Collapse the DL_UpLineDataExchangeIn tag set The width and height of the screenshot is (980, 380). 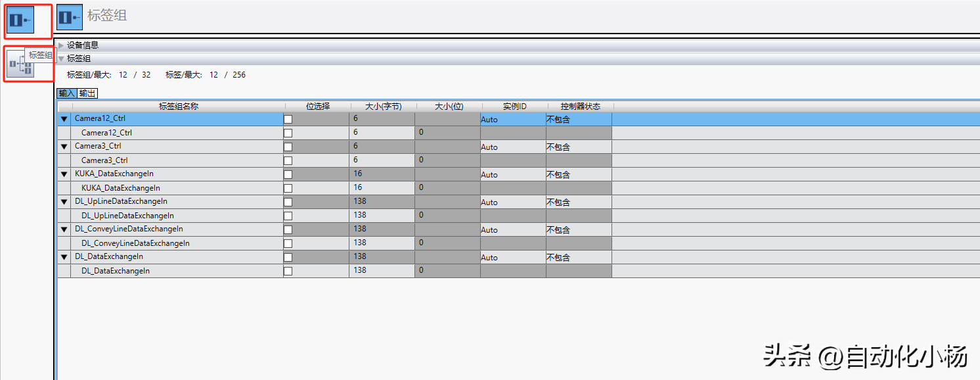coord(64,202)
